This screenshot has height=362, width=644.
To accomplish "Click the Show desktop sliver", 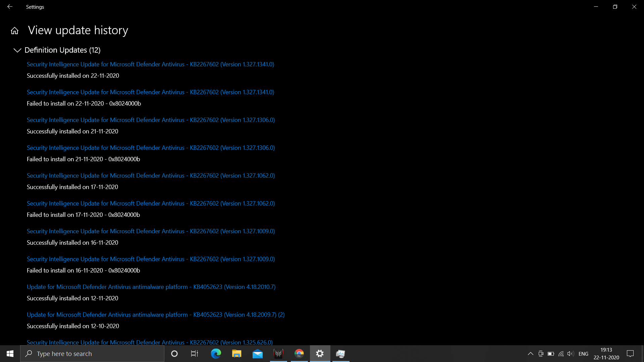I will click(643, 354).
